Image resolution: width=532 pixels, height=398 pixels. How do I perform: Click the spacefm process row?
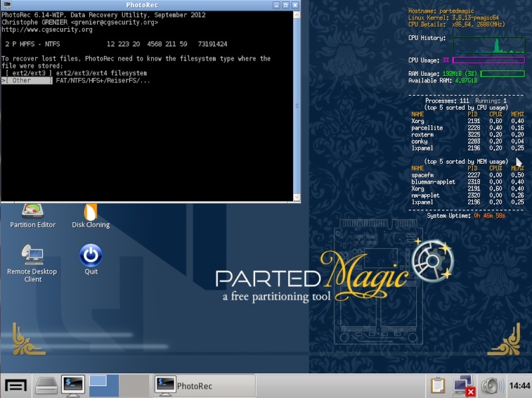click(x=467, y=175)
